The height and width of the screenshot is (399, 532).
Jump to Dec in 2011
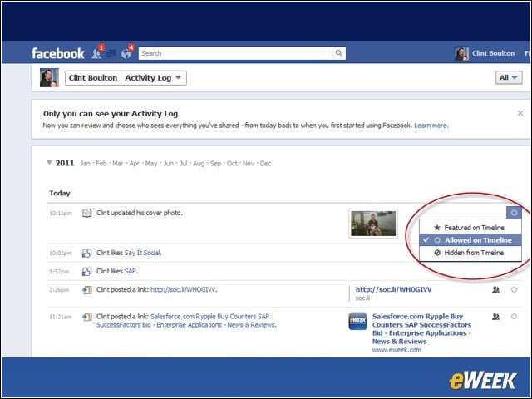[x=265, y=164]
